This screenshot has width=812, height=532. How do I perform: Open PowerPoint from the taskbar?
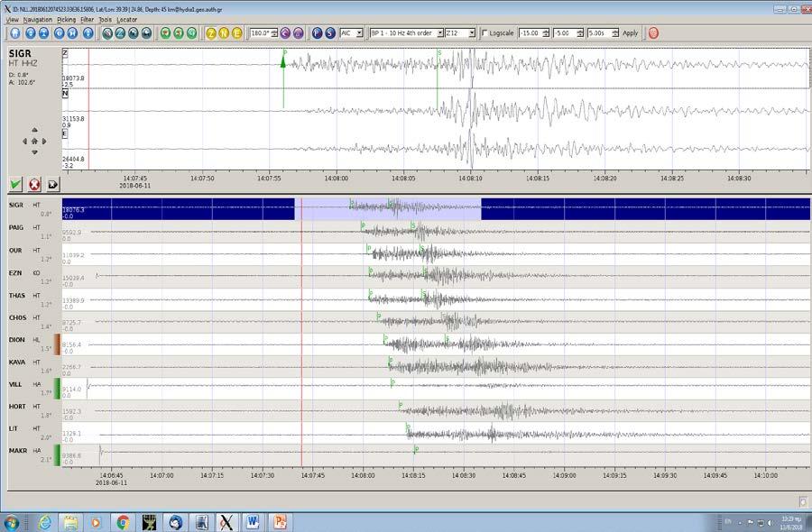tap(280, 522)
